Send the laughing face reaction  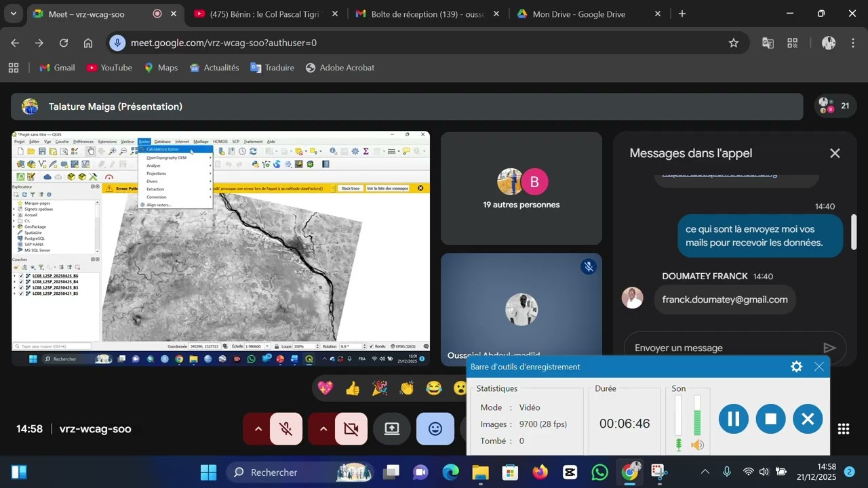[x=434, y=388]
